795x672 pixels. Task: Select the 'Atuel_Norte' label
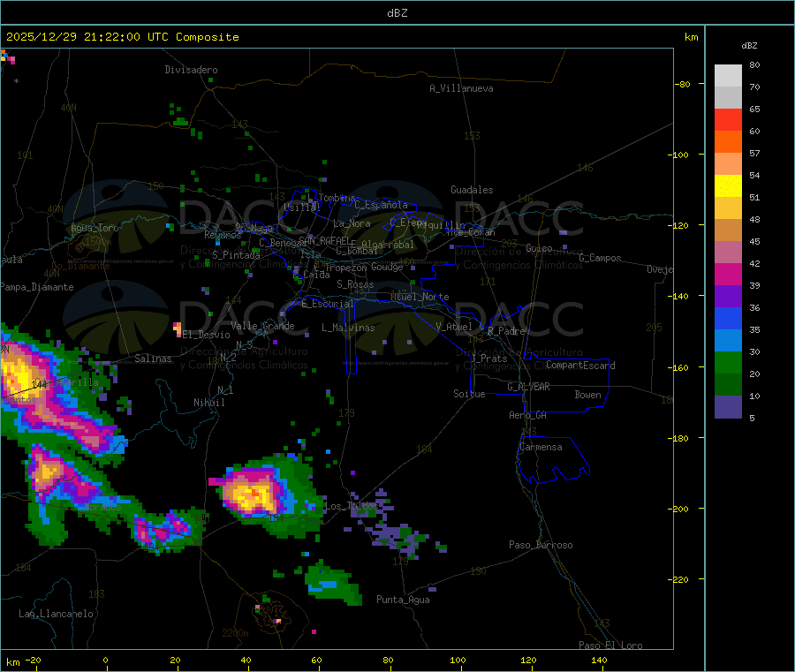(x=420, y=297)
